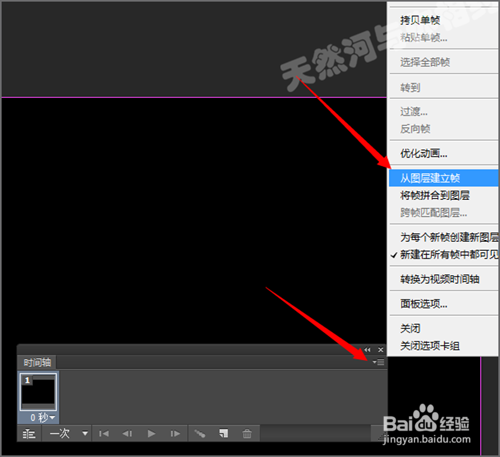Select frame 1 thumbnail
Viewport: 500px width, 457px height.
(x=38, y=392)
